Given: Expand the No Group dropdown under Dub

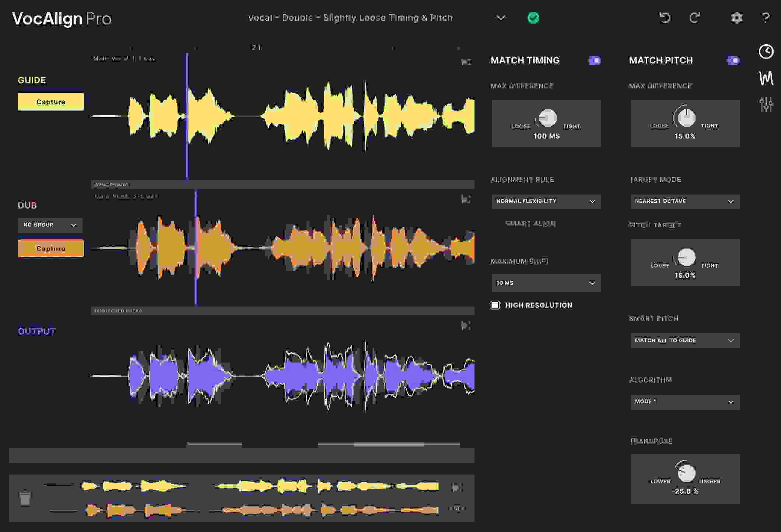Looking at the screenshot, I should (x=50, y=225).
